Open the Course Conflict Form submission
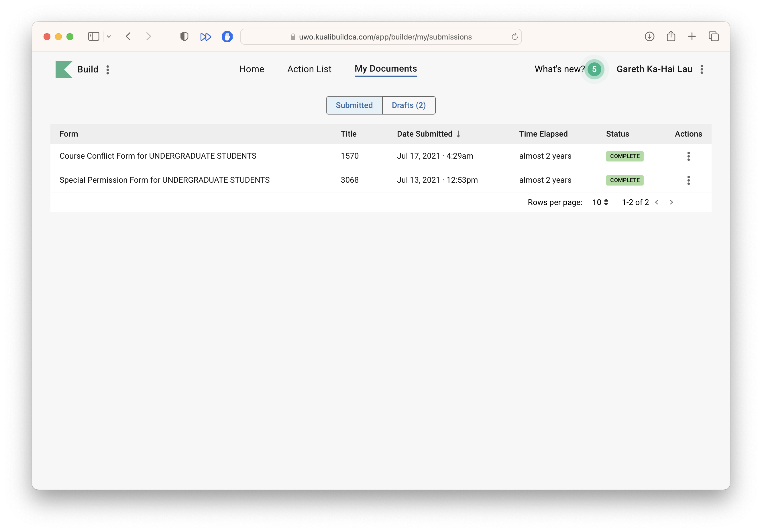Screen dimensions: 762x532 [158, 156]
